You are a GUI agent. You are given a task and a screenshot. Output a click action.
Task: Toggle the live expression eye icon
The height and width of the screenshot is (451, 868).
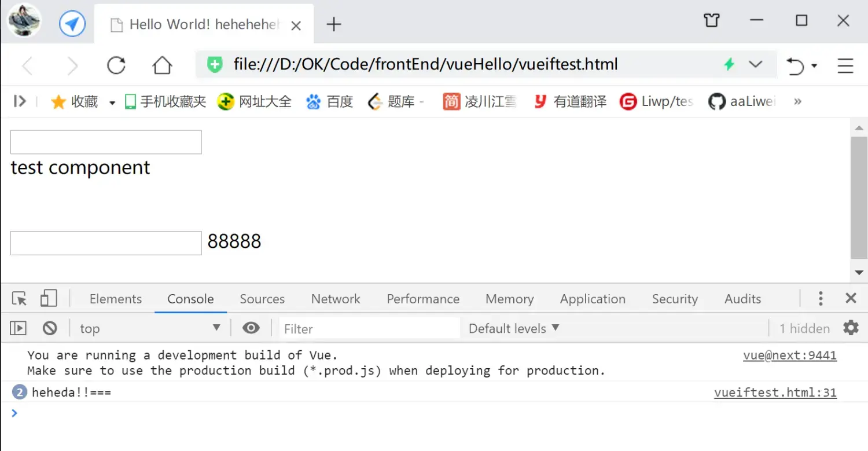click(x=251, y=328)
